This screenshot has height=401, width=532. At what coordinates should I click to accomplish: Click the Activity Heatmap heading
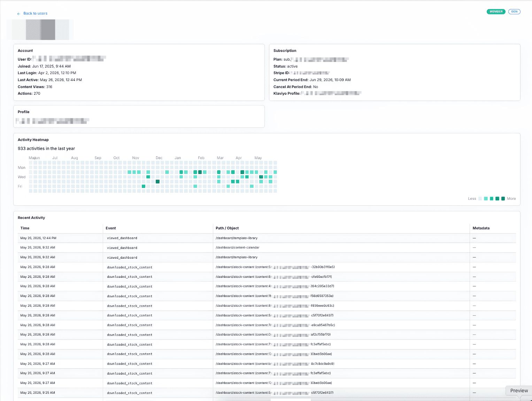coord(33,140)
